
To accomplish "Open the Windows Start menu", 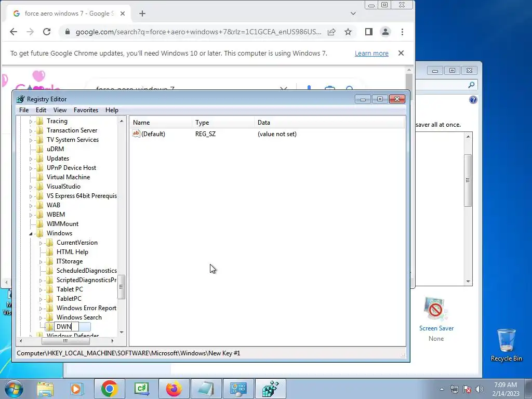I will [x=14, y=389].
